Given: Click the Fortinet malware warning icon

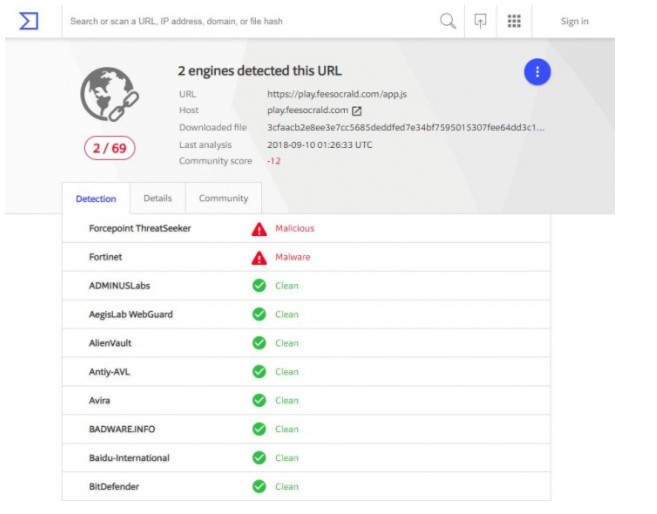Looking at the screenshot, I should click(259, 257).
